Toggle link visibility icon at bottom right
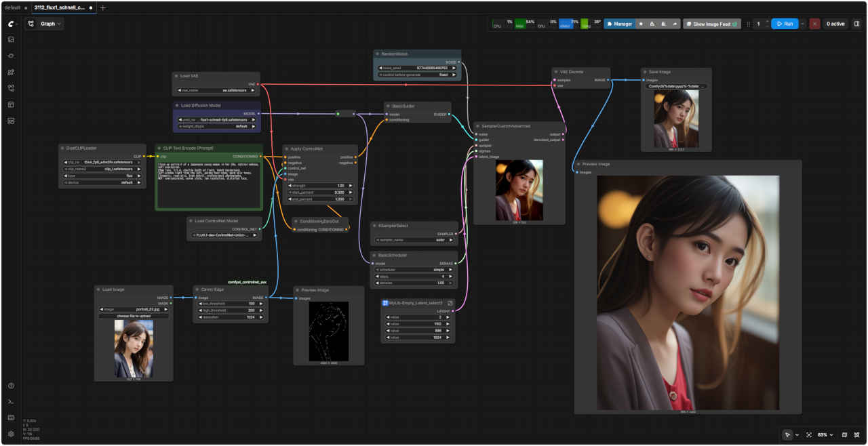The image size is (868, 446). pyautogui.click(x=857, y=434)
